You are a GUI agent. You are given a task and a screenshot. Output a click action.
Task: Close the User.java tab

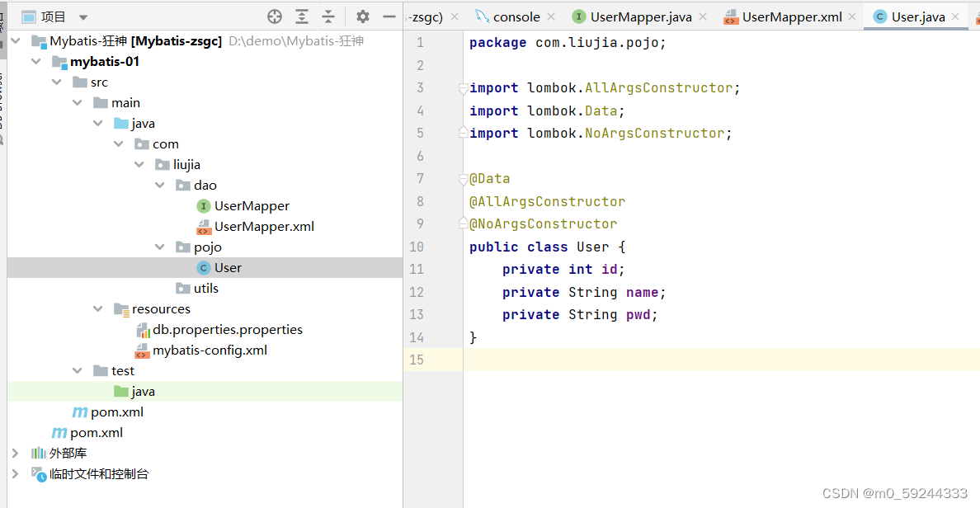tap(955, 16)
